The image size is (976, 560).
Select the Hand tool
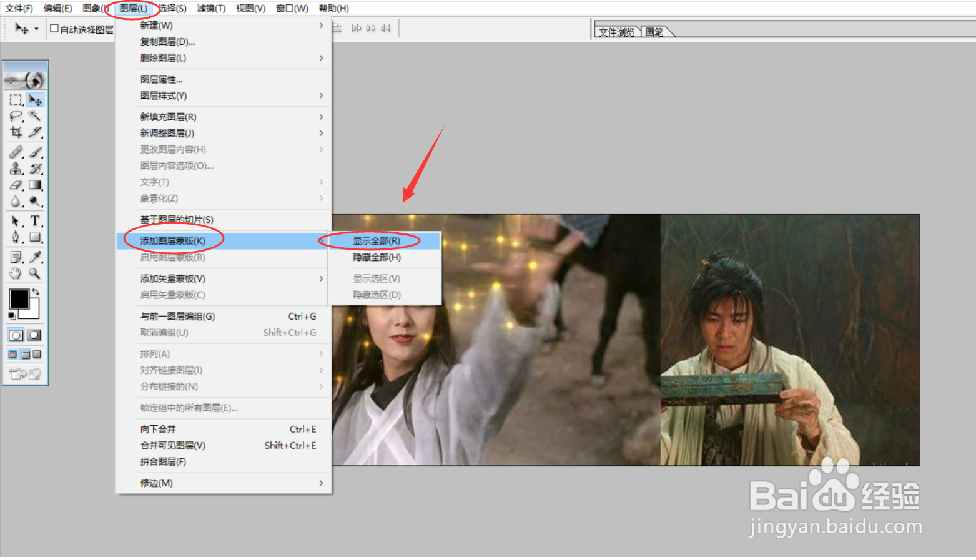tap(16, 273)
